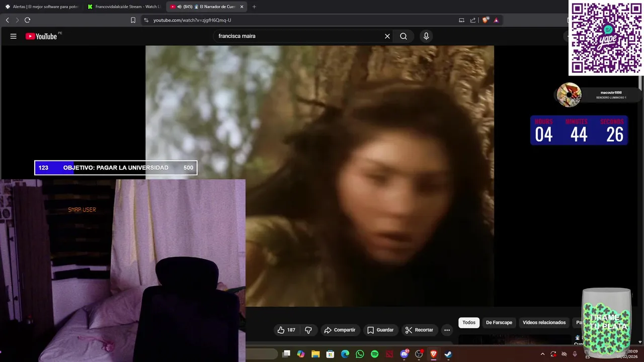Go to YouTube home via logo
The image size is (644, 362).
(x=41, y=36)
